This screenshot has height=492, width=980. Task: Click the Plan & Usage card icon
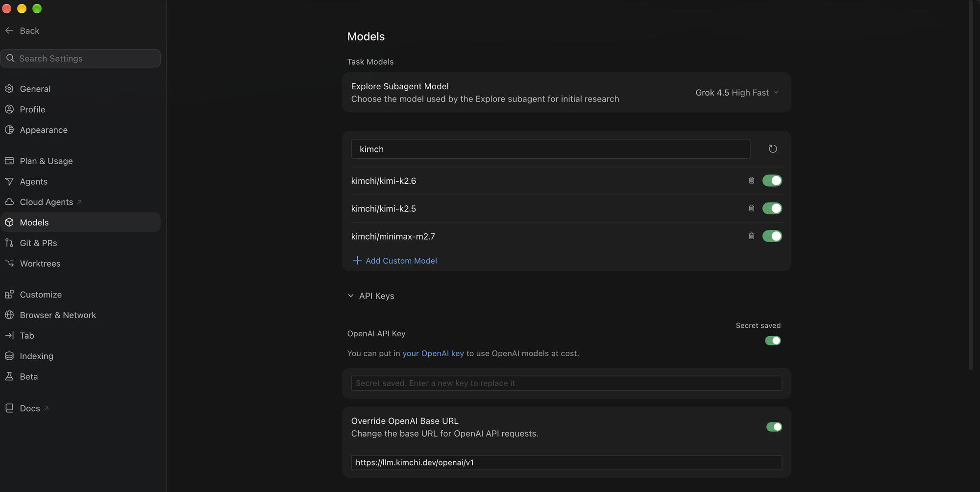pos(9,161)
